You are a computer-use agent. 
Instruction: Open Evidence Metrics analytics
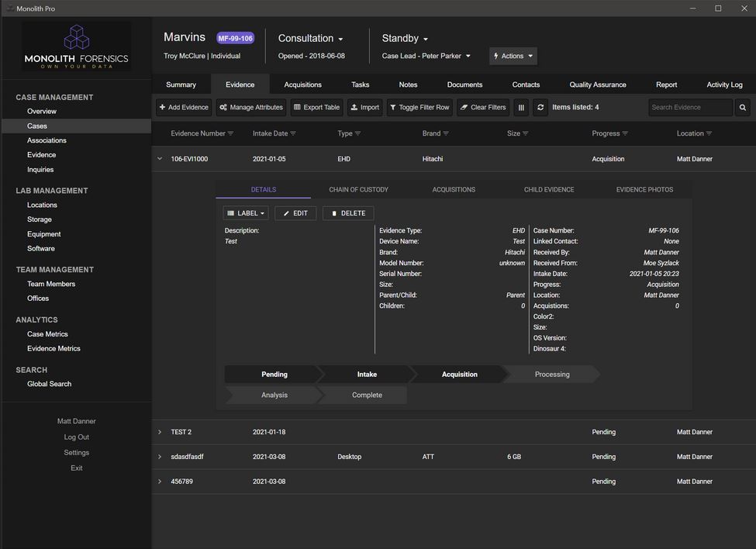tap(54, 348)
